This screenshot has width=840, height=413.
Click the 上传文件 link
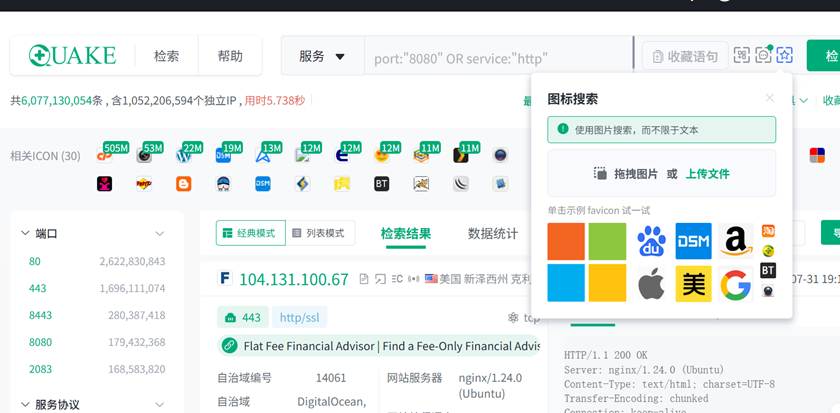coord(708,174)
